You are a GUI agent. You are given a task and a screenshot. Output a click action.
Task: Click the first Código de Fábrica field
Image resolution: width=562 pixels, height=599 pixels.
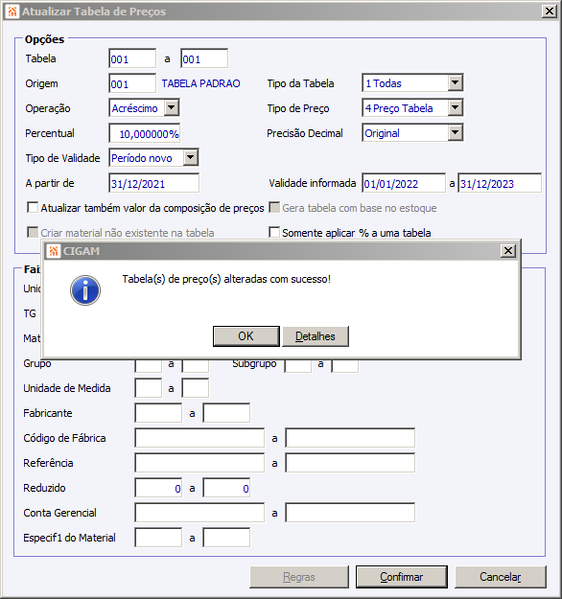[199, 438]
